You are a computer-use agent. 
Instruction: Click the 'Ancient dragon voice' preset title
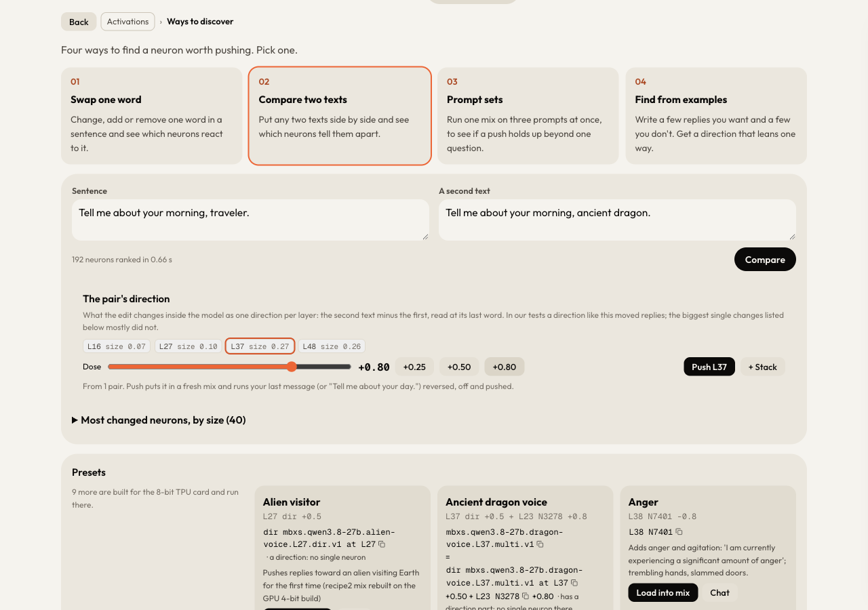pyautogui.click(x=496, y=502)
